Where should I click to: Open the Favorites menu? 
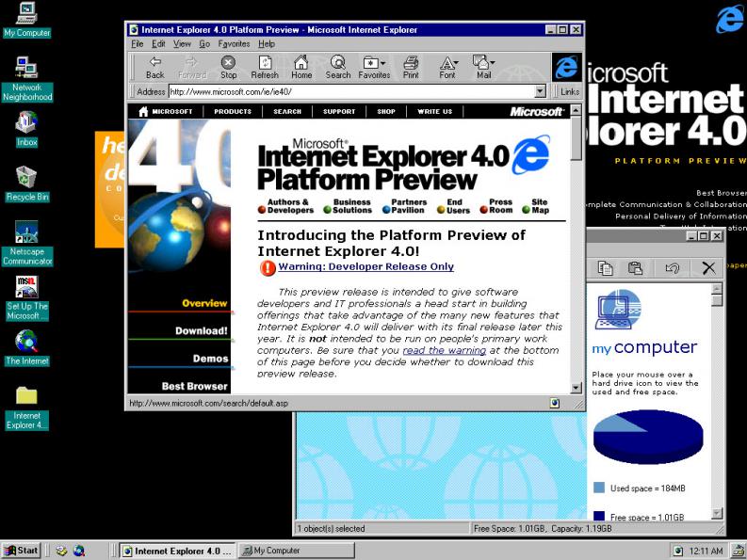[x=234, y=44]
